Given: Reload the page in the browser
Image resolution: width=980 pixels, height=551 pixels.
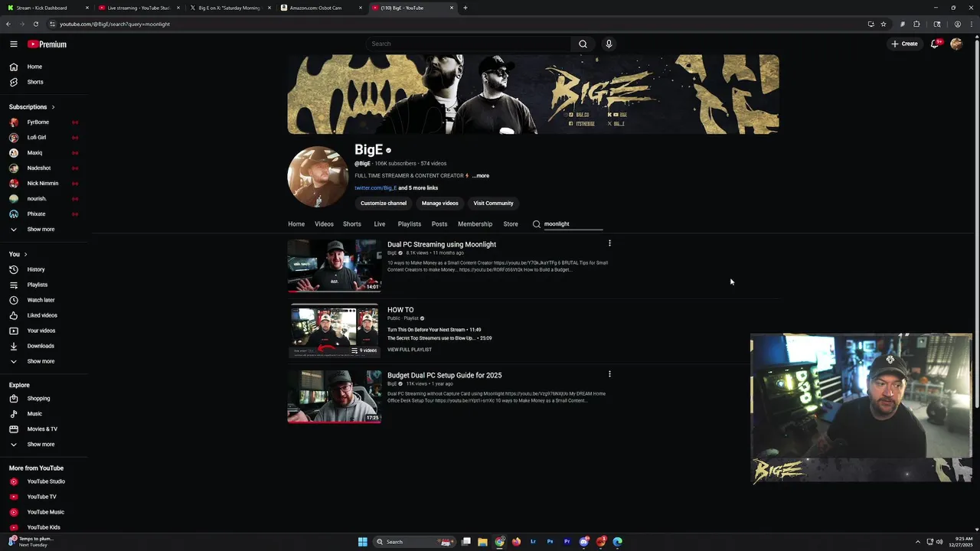Looking at the screenshot, I should tap(35, 24).
